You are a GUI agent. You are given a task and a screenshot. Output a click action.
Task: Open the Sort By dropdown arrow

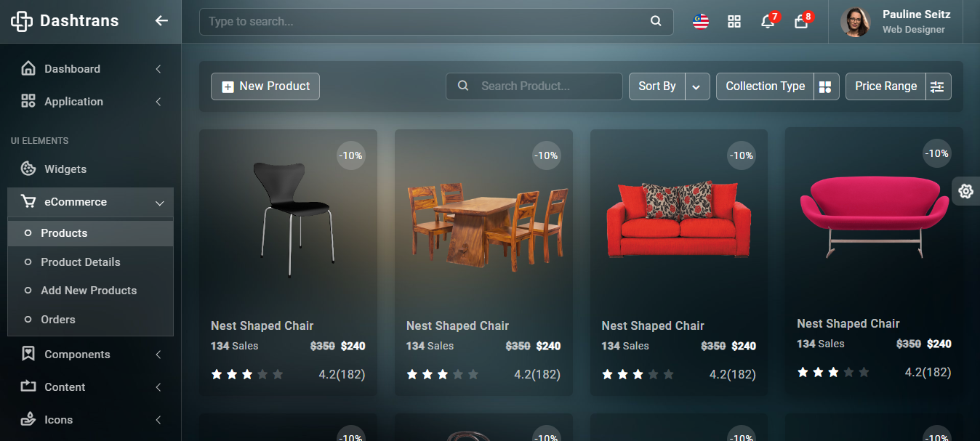click(x=696, y=86)
